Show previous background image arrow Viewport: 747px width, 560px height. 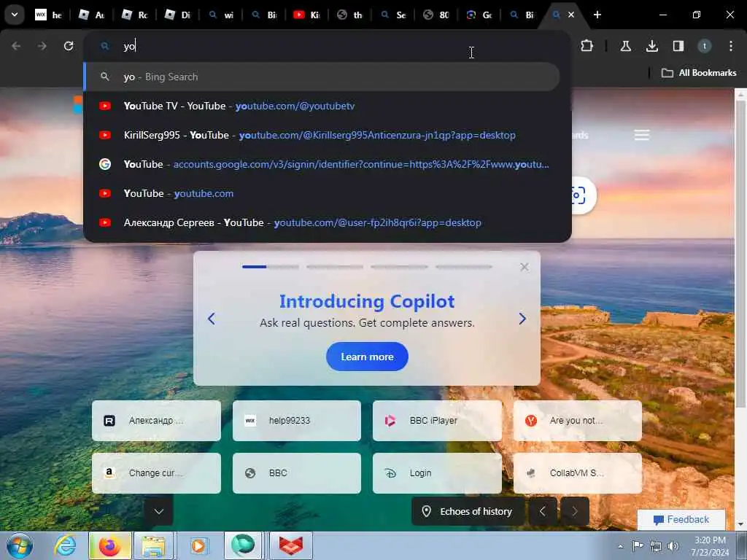tap(543, 511)
